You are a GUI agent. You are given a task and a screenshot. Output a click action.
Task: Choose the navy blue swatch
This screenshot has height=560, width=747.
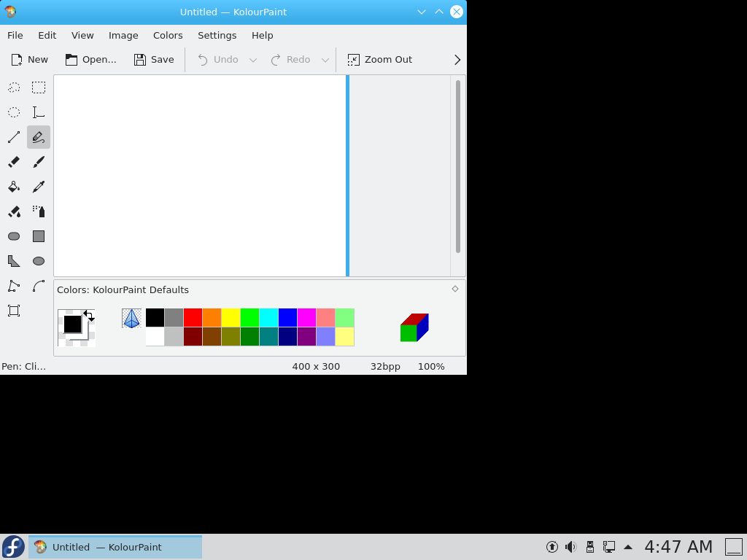tap(287, 337)
